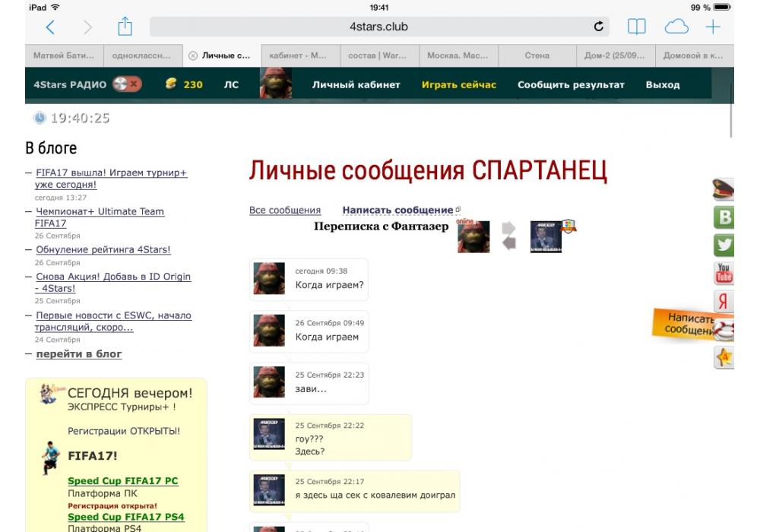Open the Safari share sheet icon
The image size is (760, 532).
[x=125, y=27]
